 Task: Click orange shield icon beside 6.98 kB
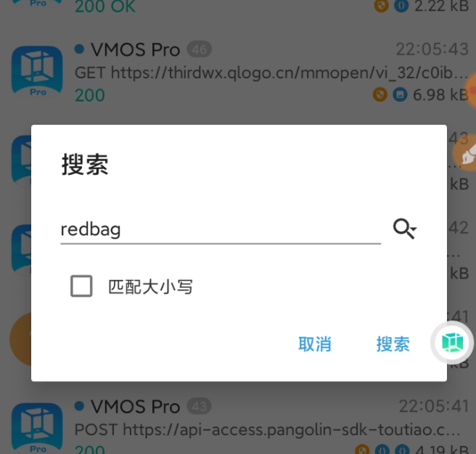[380, 95]
